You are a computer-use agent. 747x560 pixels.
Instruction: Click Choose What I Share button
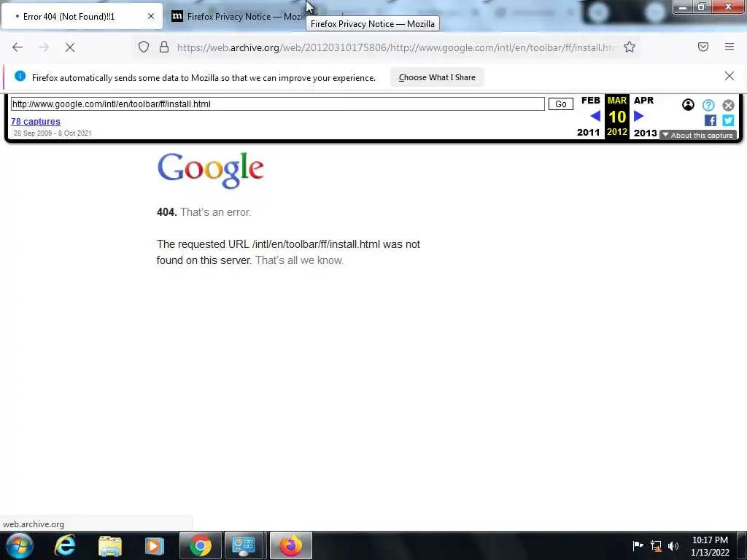coord(437,77)
